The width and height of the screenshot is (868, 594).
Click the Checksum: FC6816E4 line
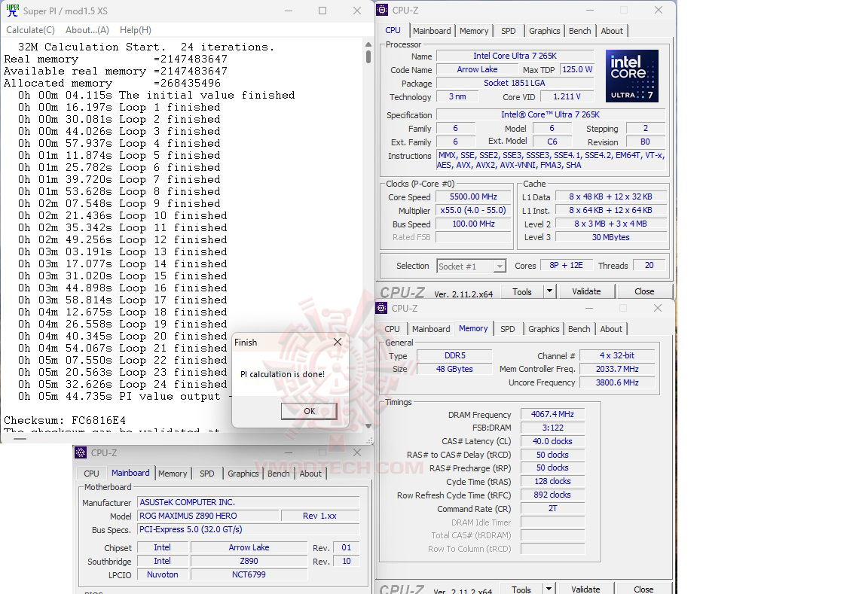point(65,420)
